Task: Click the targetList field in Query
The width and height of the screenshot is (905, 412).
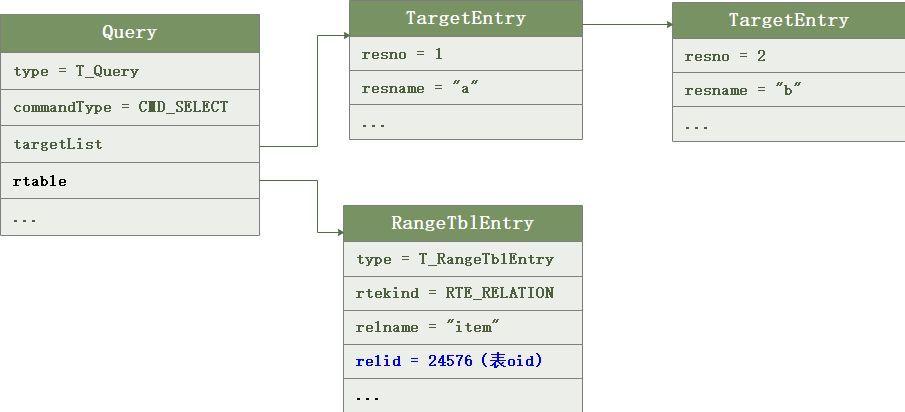Action: tap(129, 144)
